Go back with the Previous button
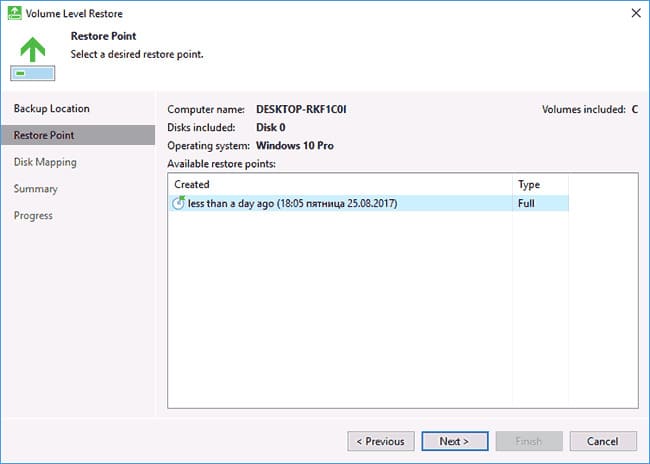 click(x=381, y=441)
